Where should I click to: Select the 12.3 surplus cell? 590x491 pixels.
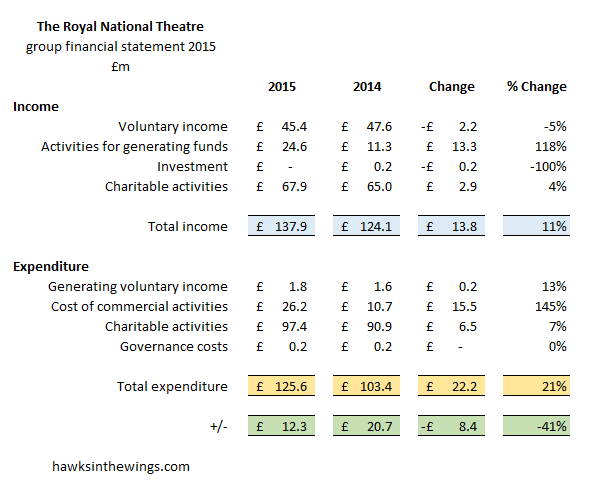pyautogui.click(x=281, y=426)
